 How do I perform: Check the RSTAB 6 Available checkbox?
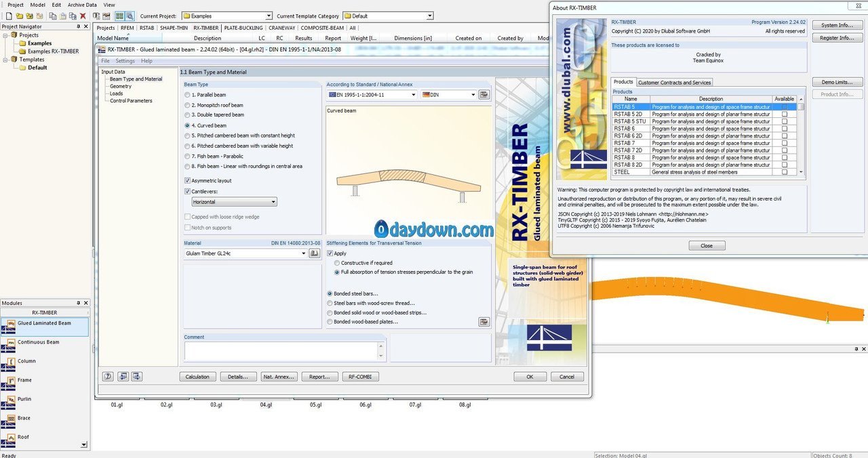pyautogui.click(x=785, y=129)
